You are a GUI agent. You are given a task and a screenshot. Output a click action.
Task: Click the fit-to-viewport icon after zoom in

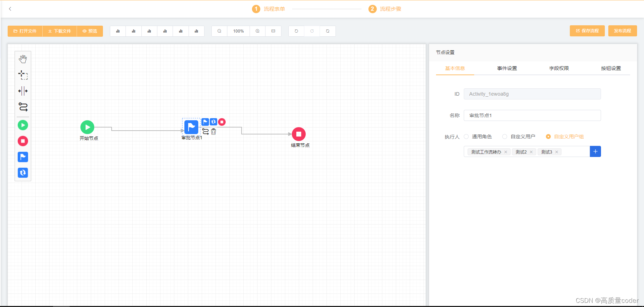[273, 31]
